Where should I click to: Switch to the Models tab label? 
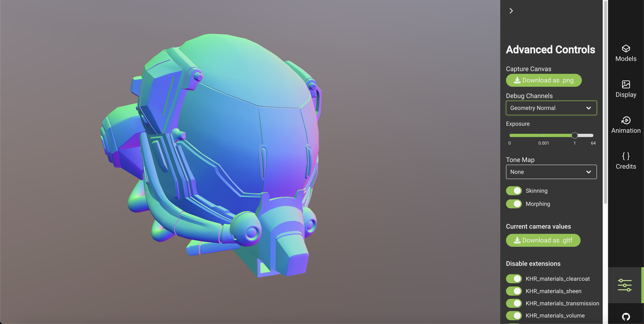pos(626,59)
